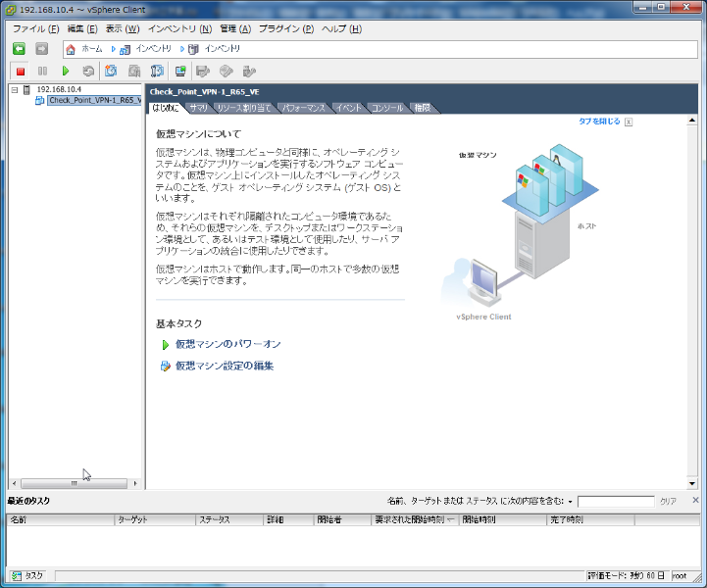Launch the virtual machine console icon
This screenshot has width=707, height=588.
[x=180, y=72]
